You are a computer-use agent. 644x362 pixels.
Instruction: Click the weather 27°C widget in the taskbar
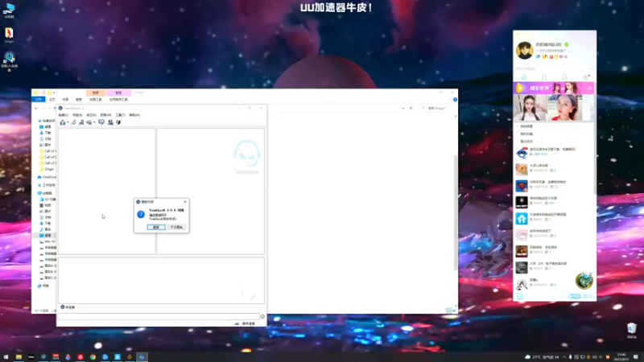[x=542, y=357]
